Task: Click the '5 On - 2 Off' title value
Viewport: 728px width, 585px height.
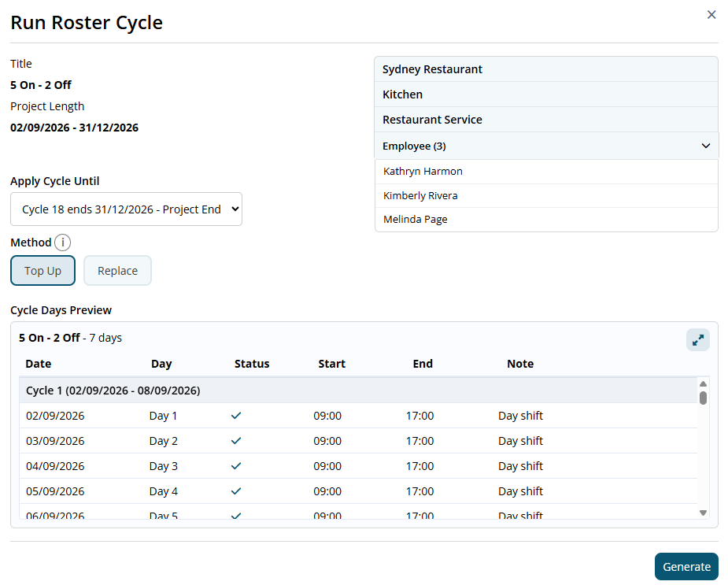Action: (x=41, y=85)
